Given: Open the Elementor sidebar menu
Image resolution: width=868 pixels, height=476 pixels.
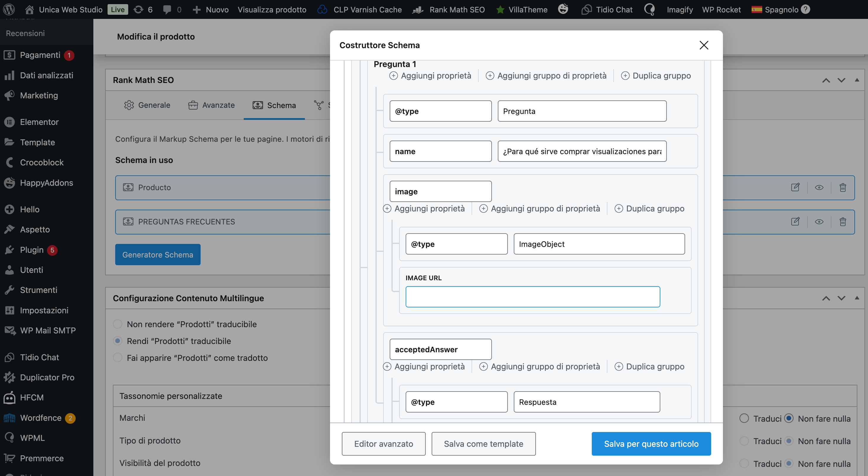Looking at the screenshot, I should [x=39, y=122].
